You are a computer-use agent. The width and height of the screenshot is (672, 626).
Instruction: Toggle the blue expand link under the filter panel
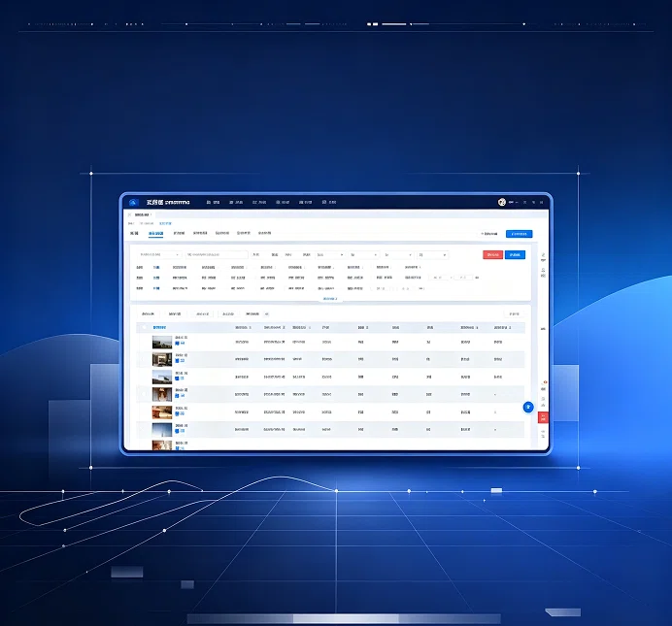(x=330, y=299)
